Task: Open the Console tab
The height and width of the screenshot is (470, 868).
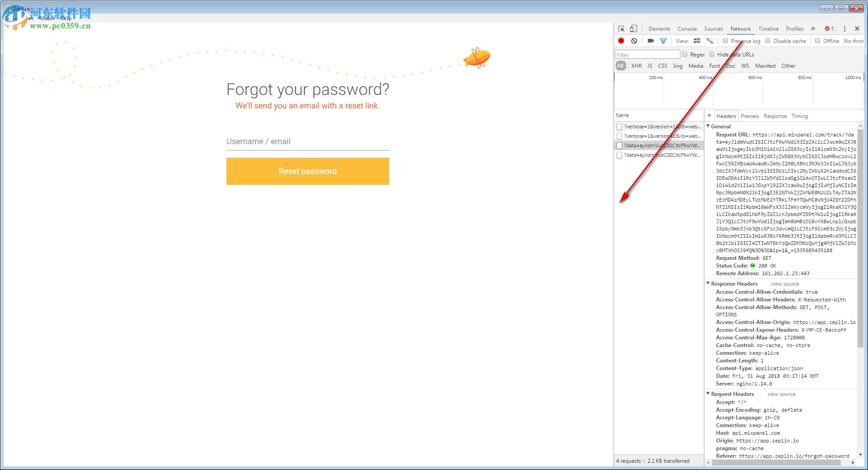Action: point(687,28)
